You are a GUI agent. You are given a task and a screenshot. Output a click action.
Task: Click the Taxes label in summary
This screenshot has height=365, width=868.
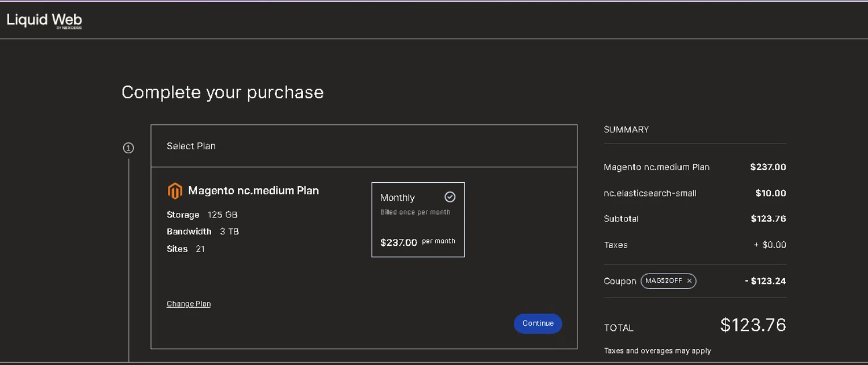point(616,245)
